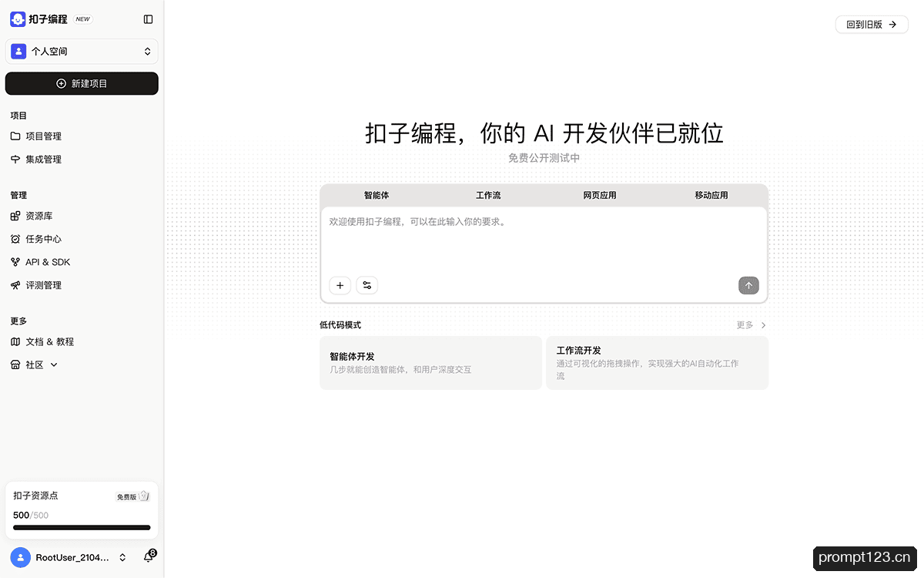The width and height of the screenshot is (924, 578).
Task: Click the nodes icon beside API & SDK
Action: coord(15,262)
